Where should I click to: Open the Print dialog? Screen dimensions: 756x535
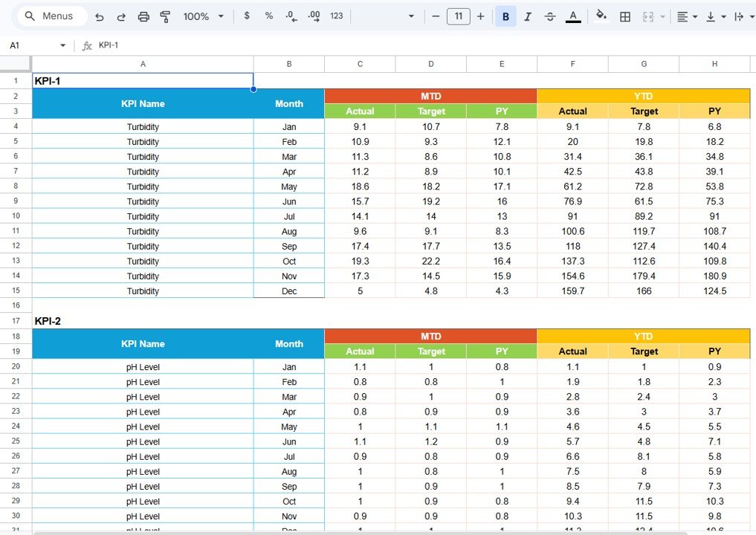(x=143, y=16)
